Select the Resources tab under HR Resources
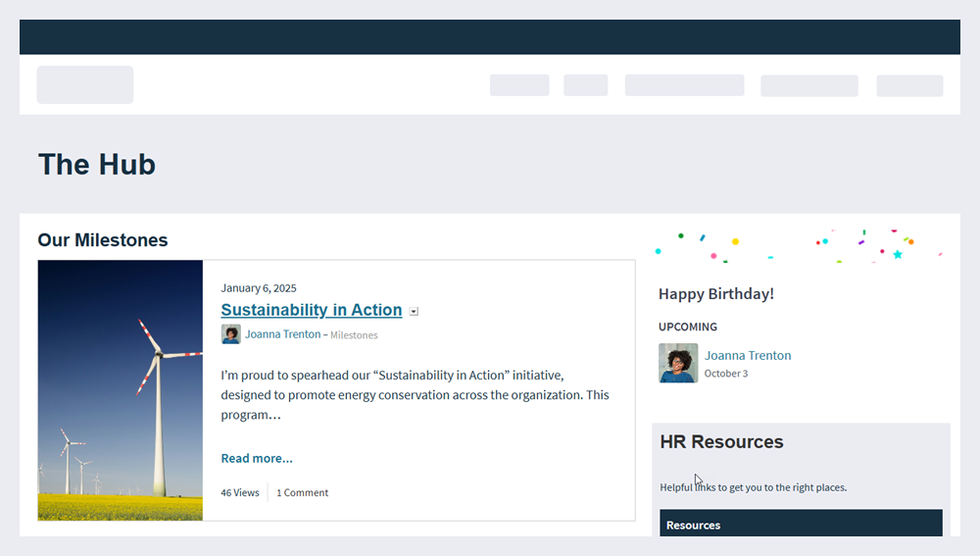 pyautogui.click(x=801, y=524)
